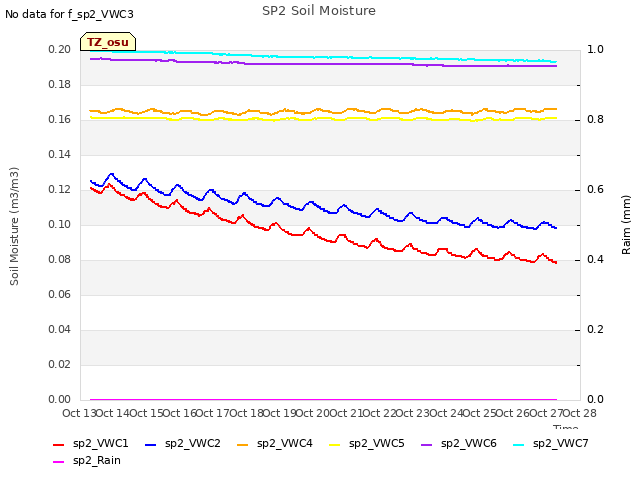Click the sp2_VWC4 legend entry
This screenshot has width=640, height=480.
[275, 443]
